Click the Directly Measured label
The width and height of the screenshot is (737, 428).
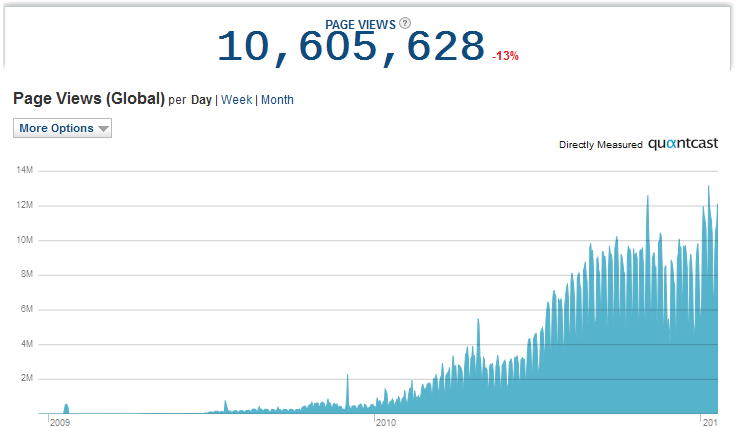[600, 145]
